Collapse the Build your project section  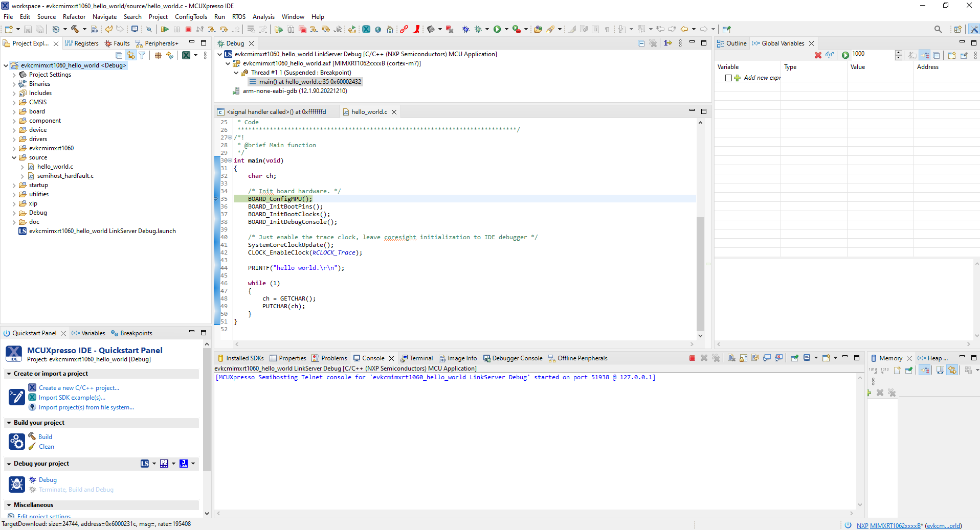pyautogui.click(x=9, y=423)
